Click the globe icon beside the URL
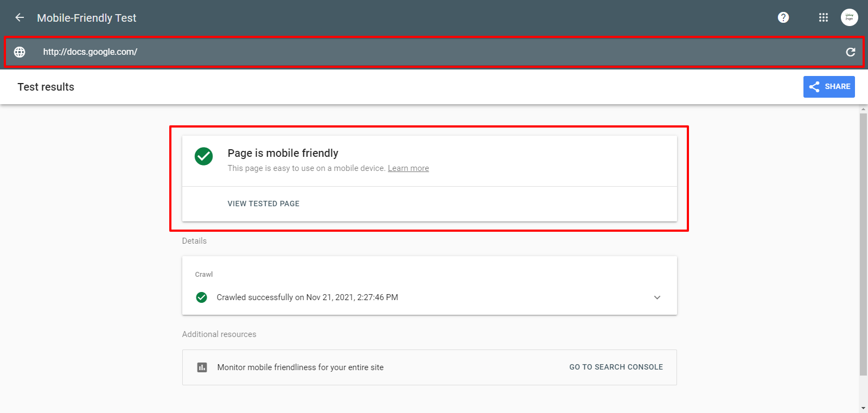The width and height of the screenshot is (868, 413). click(20, 52)
